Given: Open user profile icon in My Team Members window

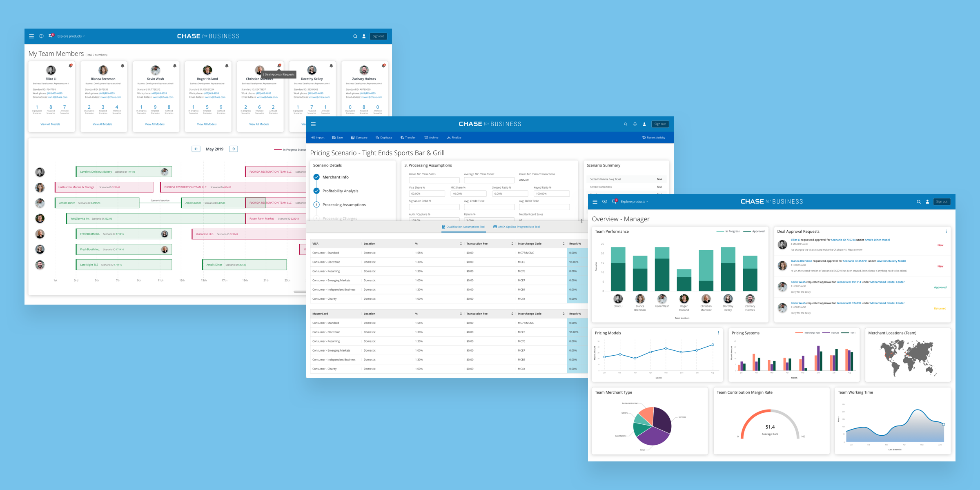Looking at the screenshot, I should 364,36.
